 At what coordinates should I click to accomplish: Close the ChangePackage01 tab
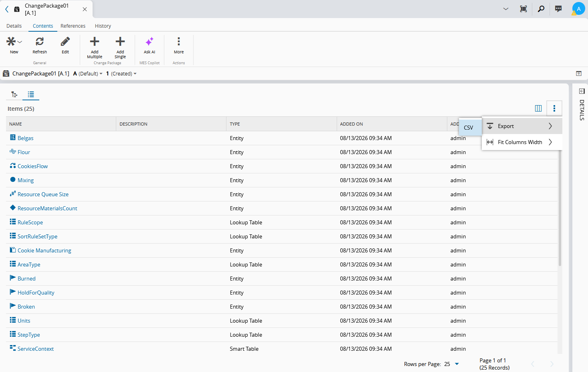[85, 9]
